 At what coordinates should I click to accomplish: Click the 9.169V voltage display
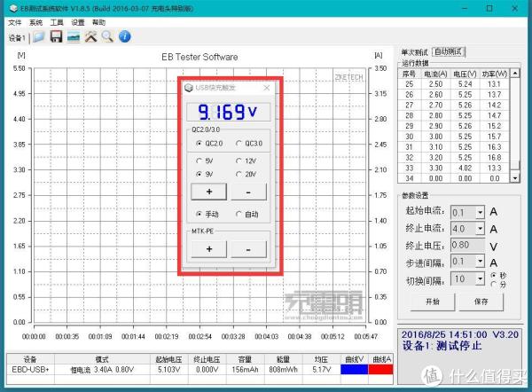[229, 112]
